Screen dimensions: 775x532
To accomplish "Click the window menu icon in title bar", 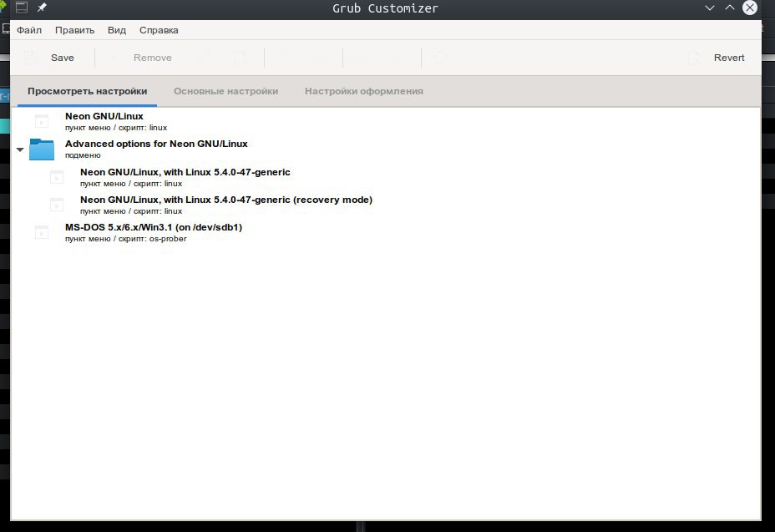I will [x=22, y=8].
